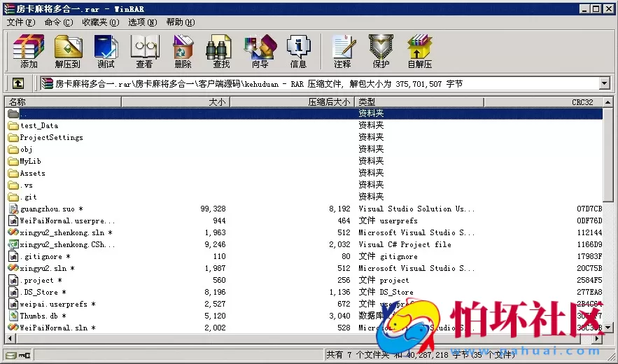Show archive Info (信息) icon
618x364 pixels.
click(x=298, y=51)
